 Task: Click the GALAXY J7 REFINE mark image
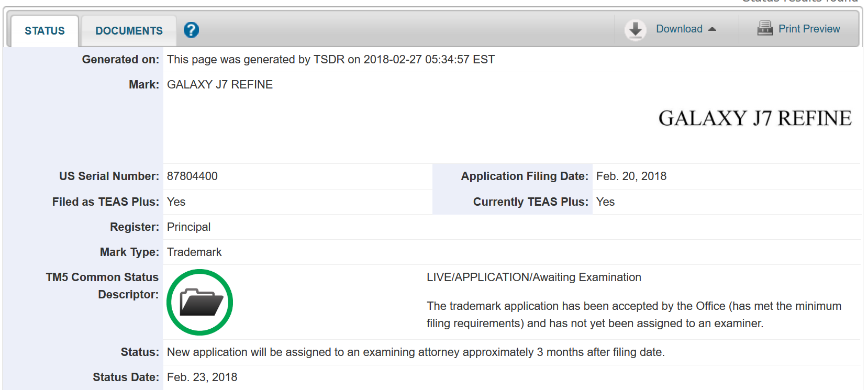point(754,118)
